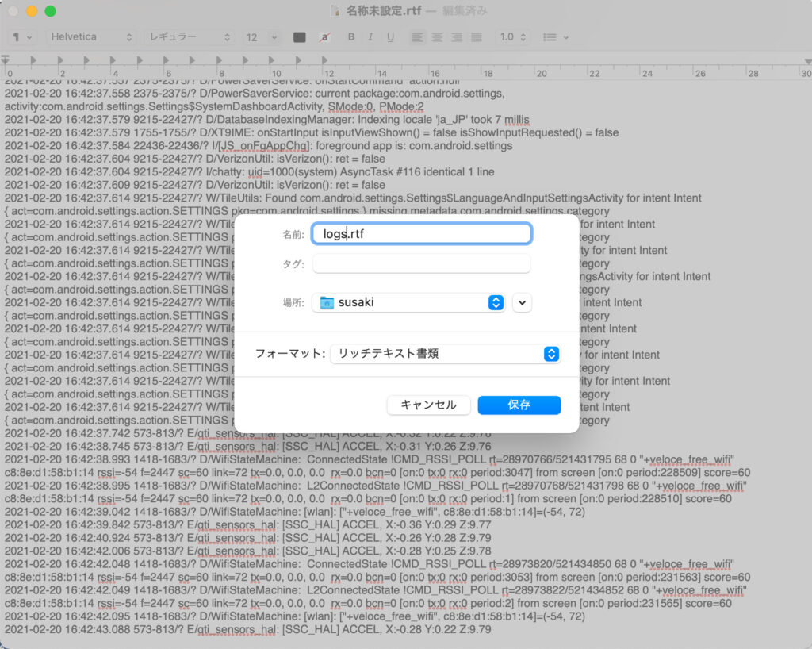
Task: Toggle underline formatting
Action: tap(390, 37)
